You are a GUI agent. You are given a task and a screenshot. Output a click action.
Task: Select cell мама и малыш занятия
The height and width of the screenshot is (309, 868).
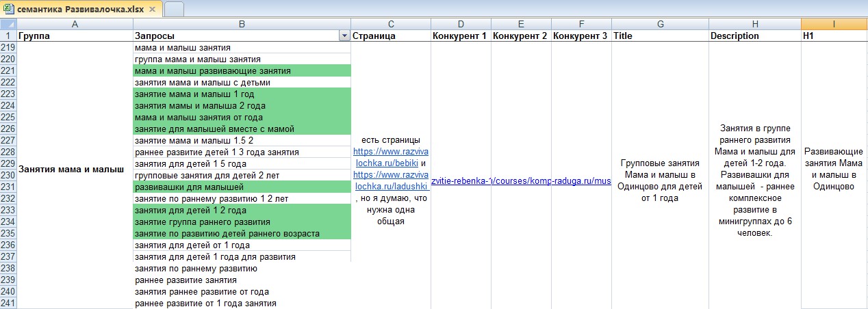pos(242,48)
